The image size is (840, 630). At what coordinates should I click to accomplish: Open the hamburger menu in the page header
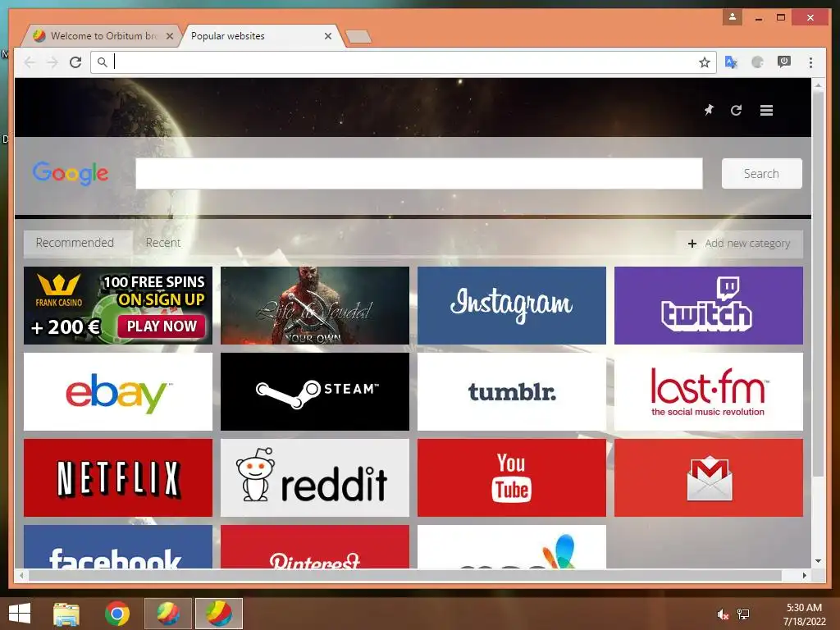(x=766, y=111)
